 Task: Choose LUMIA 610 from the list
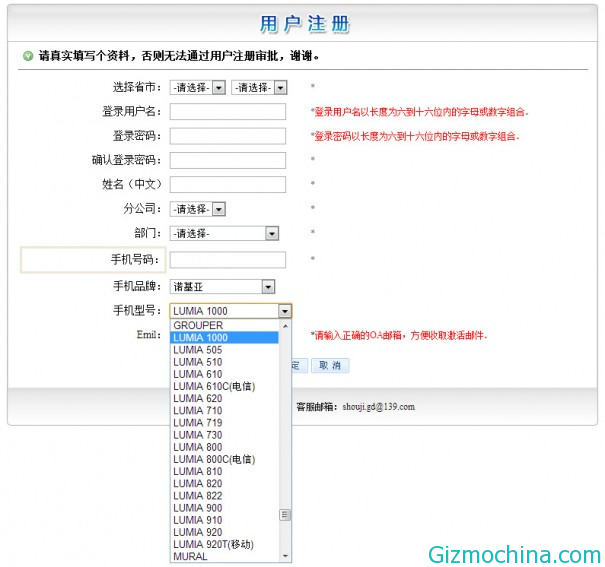224,374
